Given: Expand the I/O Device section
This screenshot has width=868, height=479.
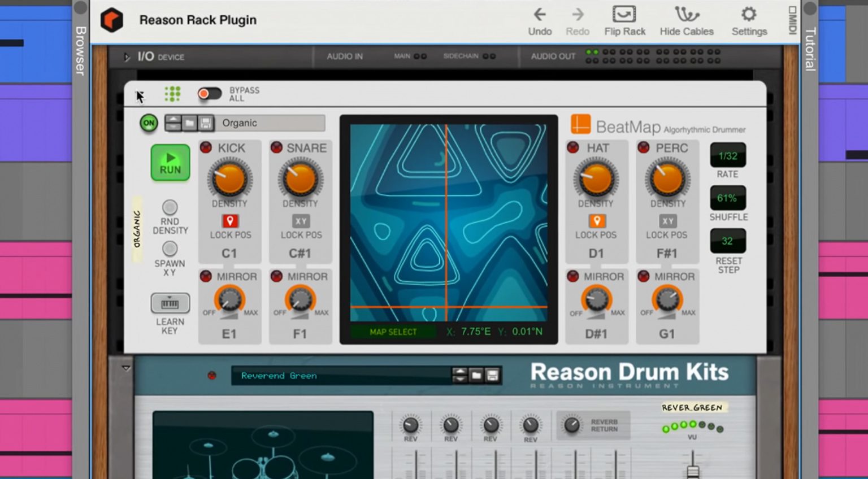Looking at the screenshot, I should coord(127,56).
